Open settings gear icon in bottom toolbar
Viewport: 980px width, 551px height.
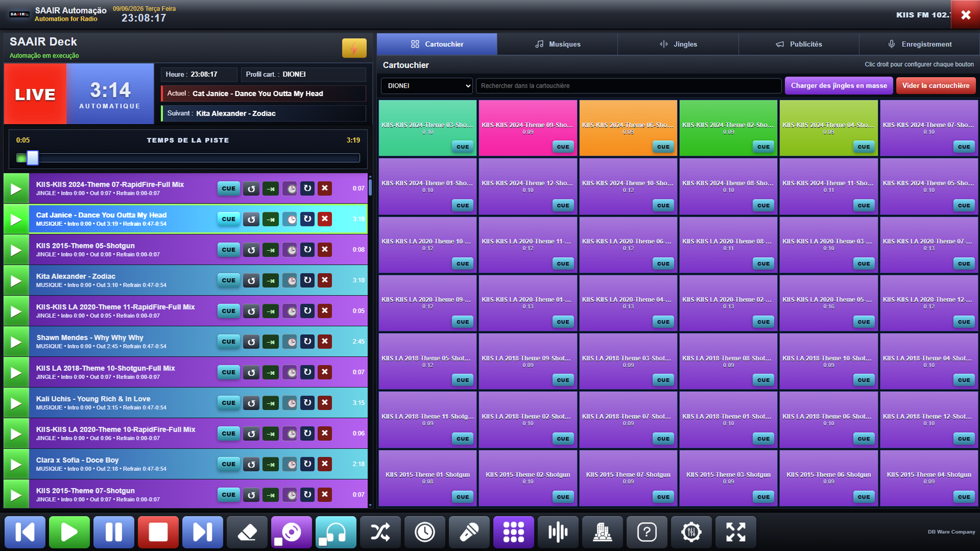pyautogui.click(x=691, y=532)
